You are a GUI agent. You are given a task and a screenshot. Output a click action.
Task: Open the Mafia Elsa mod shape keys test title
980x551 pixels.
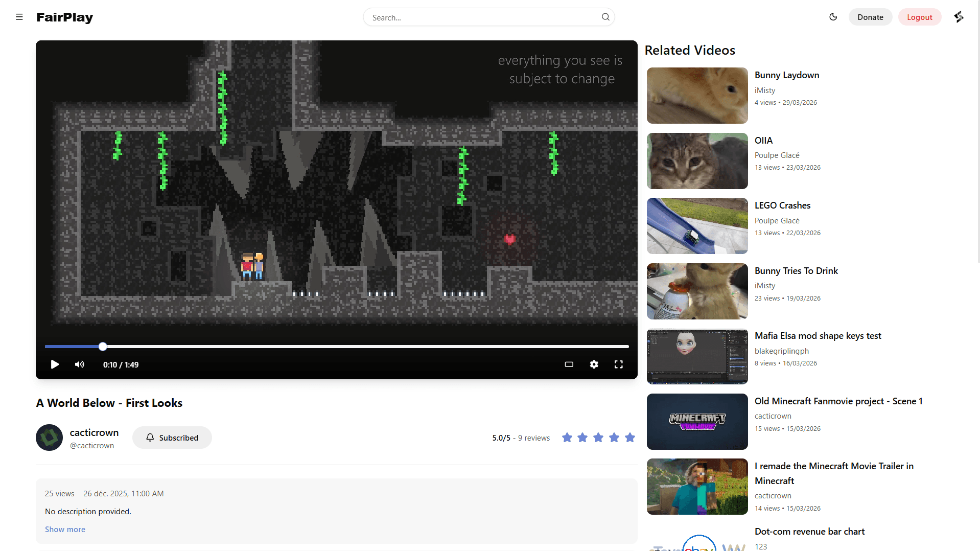pos(818,336)
